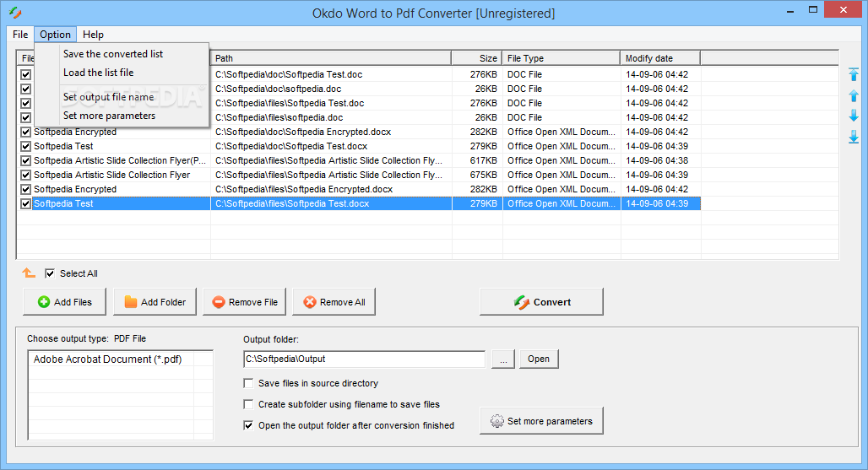Choose Load the list file
868x470 pixels.
point(99,73)
